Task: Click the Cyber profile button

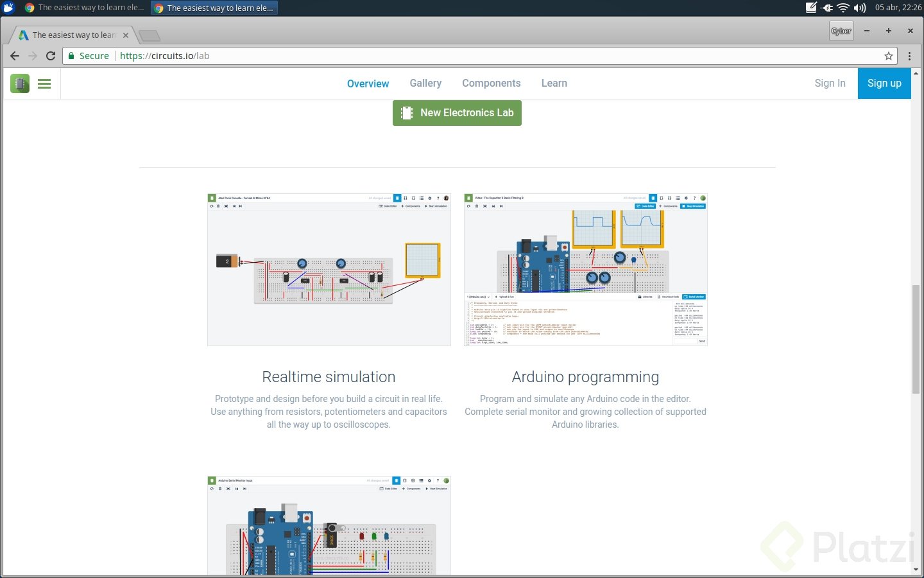Action: pos(841,31)
